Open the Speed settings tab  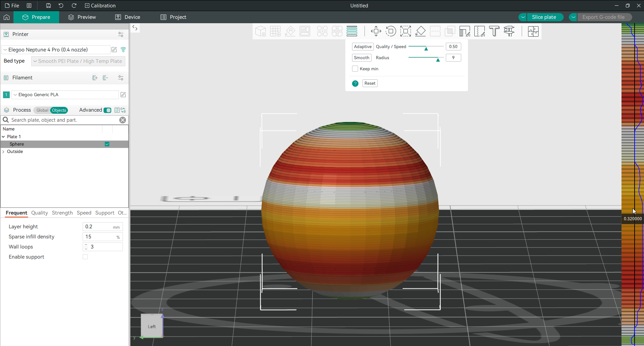point(84,213)
